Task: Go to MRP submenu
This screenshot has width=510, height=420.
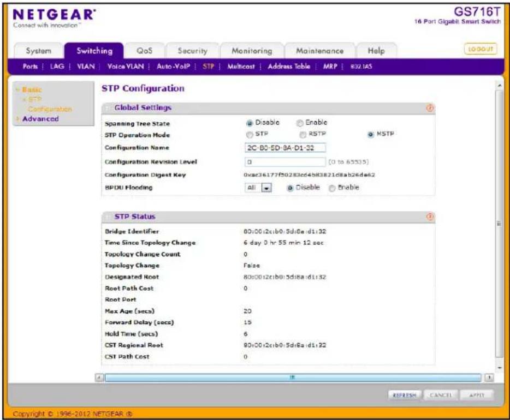Action: (x=330, y=66)
